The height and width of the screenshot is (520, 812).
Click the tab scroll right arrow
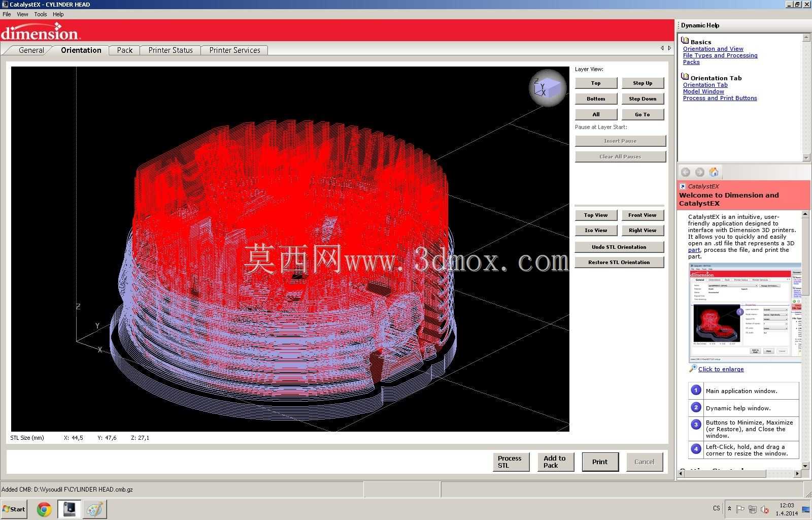[669, 48]
